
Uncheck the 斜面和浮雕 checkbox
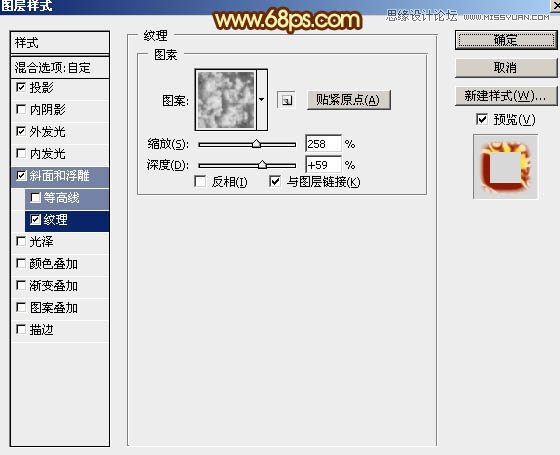point(21,175)
